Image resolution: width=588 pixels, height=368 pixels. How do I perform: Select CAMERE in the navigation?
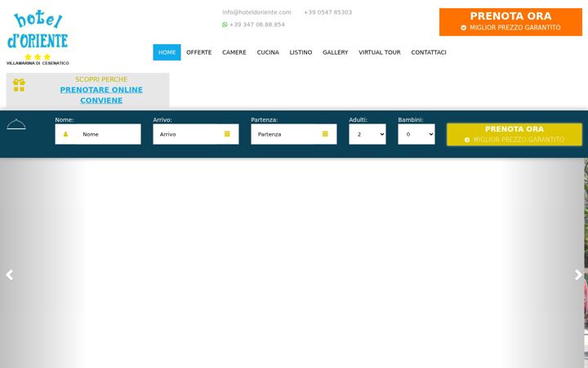point(234,52)
